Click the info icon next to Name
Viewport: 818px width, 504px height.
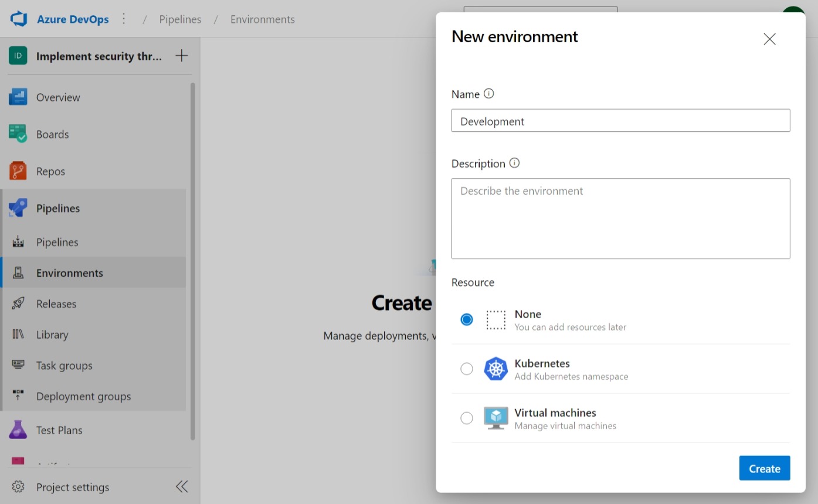tap(489, 94)
